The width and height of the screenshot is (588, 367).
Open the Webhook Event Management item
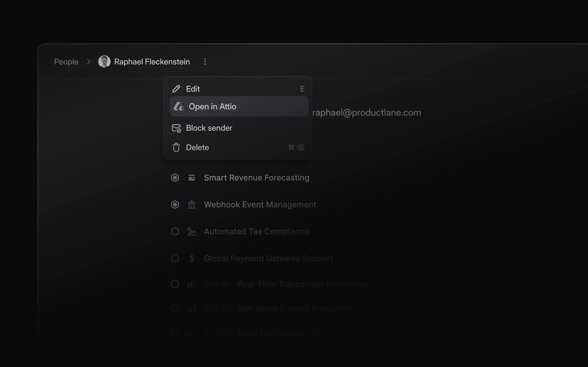pos(260,204)
